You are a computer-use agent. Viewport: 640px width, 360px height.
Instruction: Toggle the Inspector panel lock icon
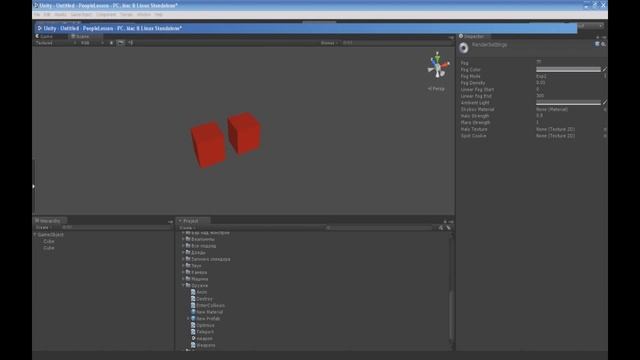[598, 37]
